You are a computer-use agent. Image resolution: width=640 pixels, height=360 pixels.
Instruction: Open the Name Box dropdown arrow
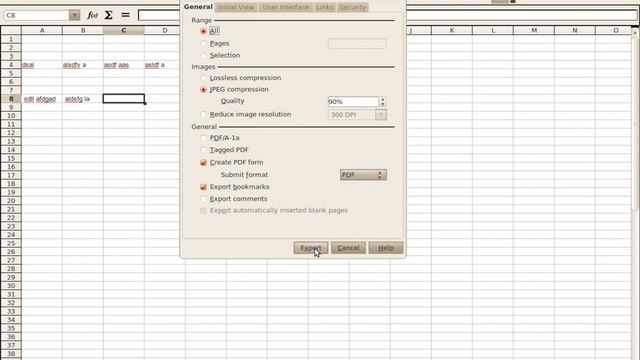coord(74,15)
